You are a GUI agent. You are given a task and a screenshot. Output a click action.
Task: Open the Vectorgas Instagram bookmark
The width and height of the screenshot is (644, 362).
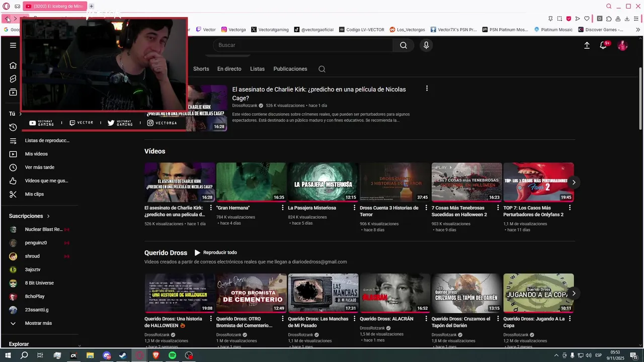[x=233, y=30]
